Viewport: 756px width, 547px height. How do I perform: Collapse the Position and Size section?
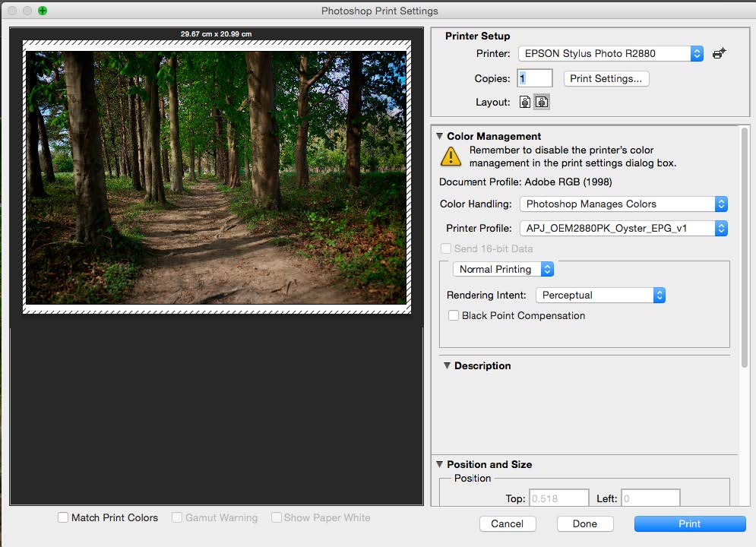click(440, 464)
